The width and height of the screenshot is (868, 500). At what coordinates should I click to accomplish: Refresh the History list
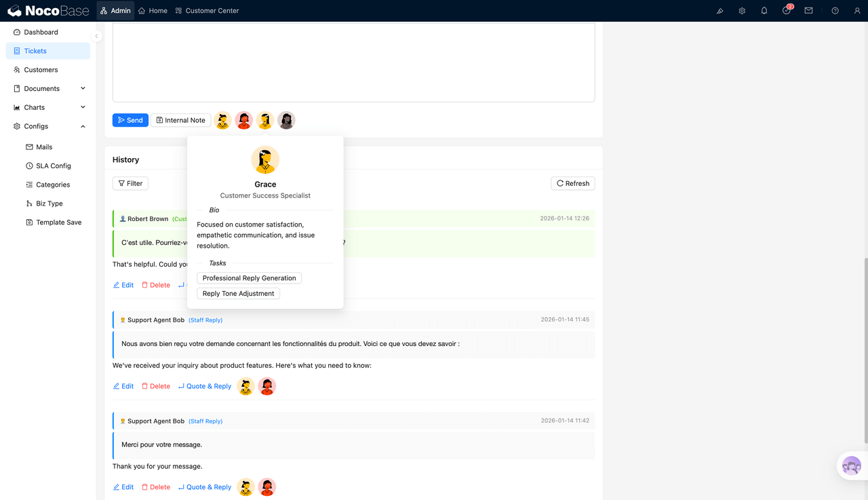572,183
